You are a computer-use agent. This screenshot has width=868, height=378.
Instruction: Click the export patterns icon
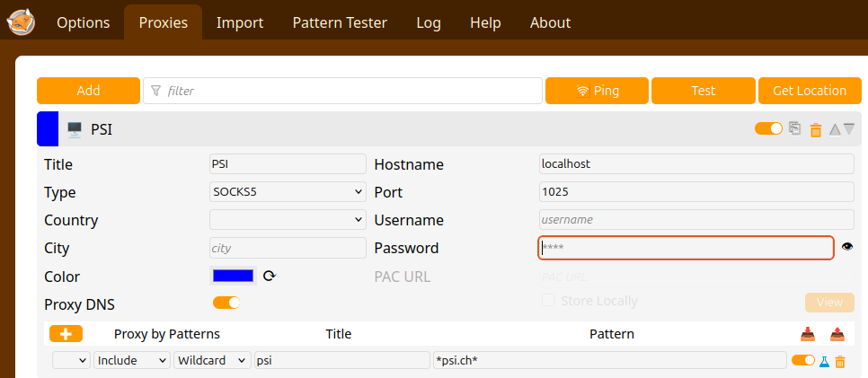click(x=837, y=334)
